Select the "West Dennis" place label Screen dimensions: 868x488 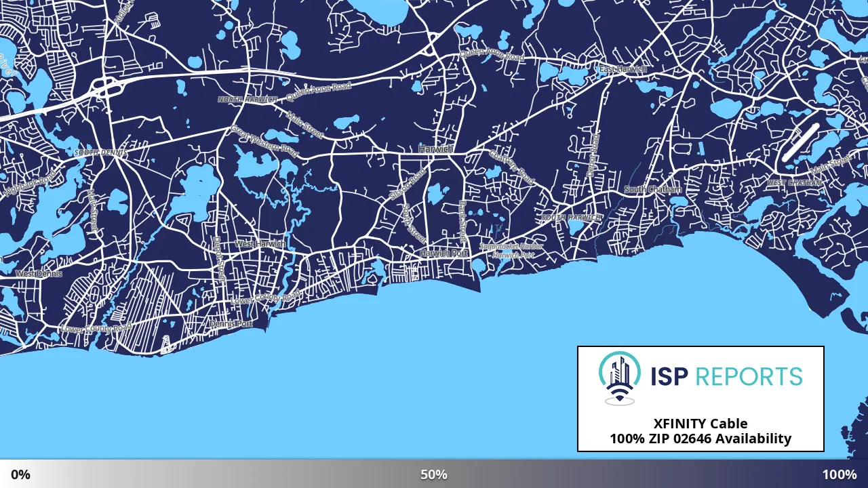click(39, 274)
